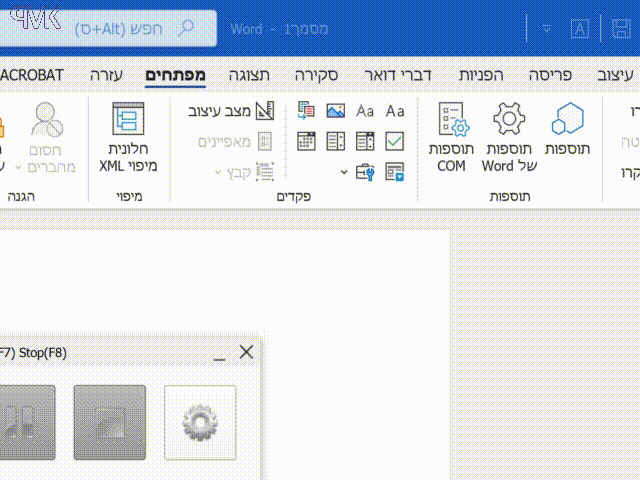Image resolution: width=640 pixels, height=480 pixels.
Task: Click the חסום מחברים block authors button
Action: [46, 136]
